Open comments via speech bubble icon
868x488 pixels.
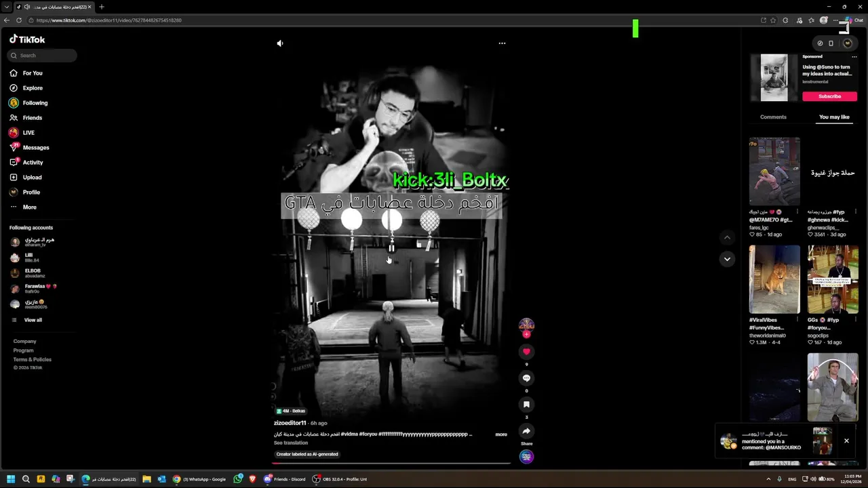coord(526,378)
